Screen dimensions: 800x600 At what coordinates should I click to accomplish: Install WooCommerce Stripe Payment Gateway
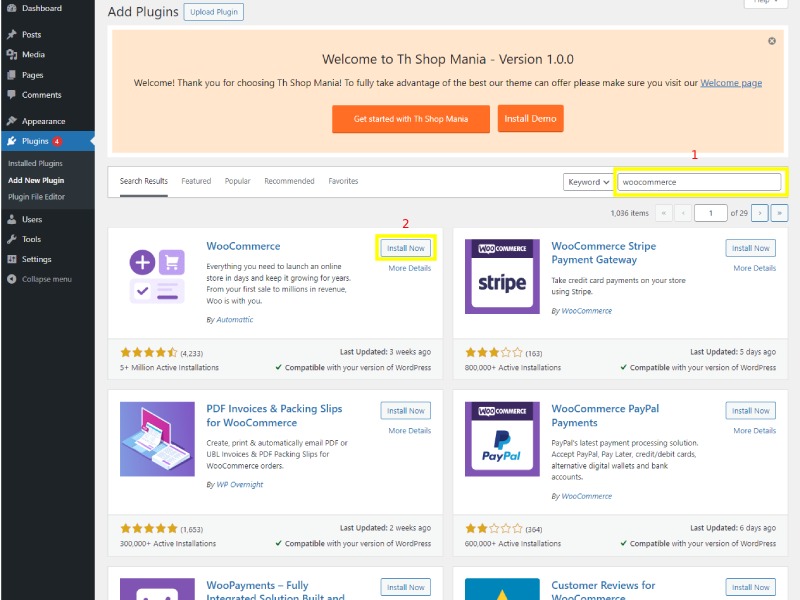[751, 248]
